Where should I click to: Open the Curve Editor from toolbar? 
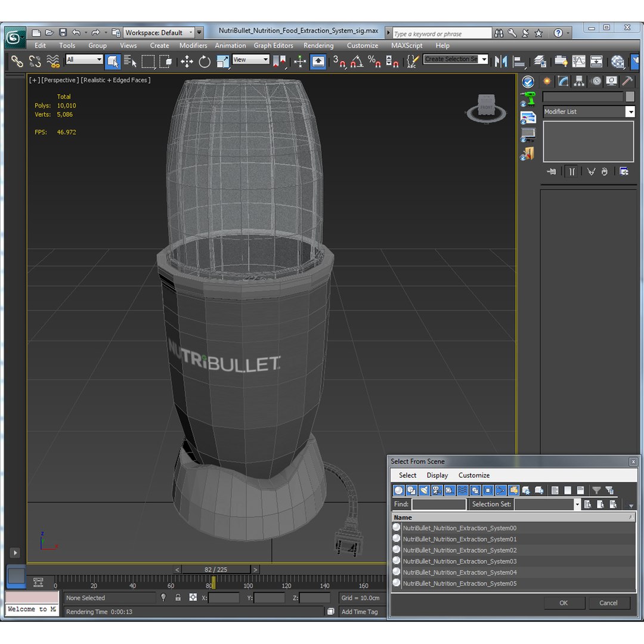578,61
